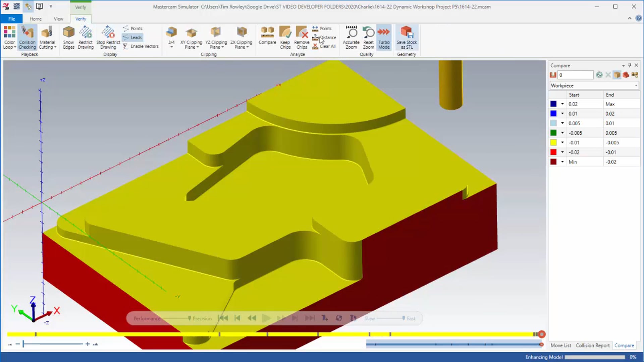This screenshot has width=644, height=362.
Task: Click the Keep Chips icon
Action: [285, 33]
